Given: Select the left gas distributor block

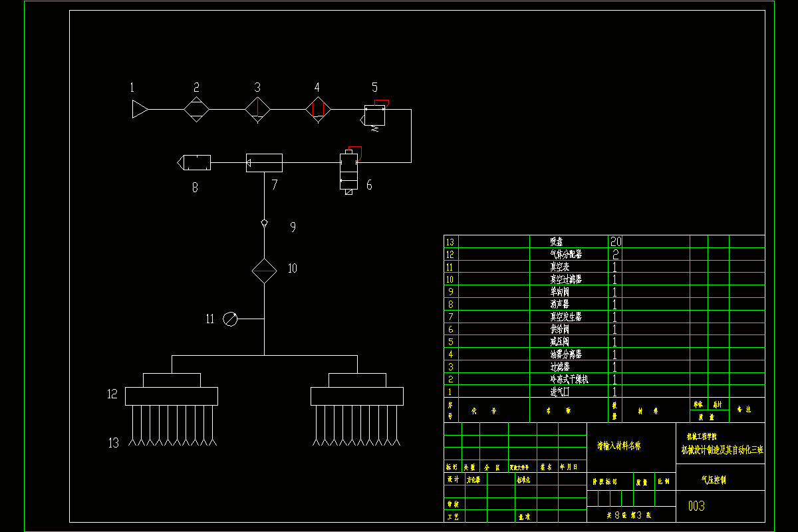Looking at the screenshot, I should coord(172,389).
